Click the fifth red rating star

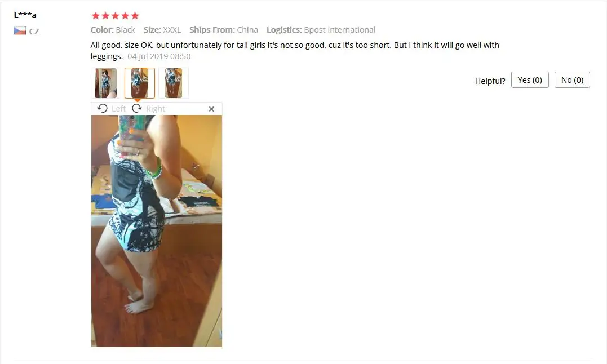click(x=135, y=15)
